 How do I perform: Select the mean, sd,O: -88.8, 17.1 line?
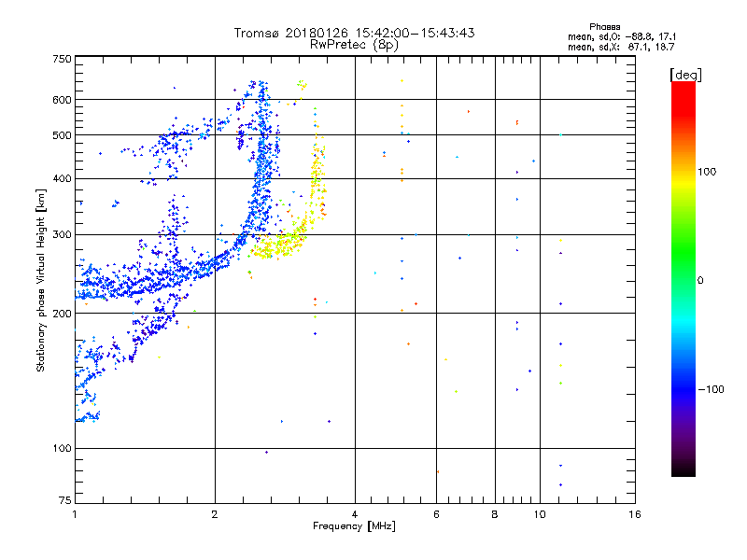click(x=622, y=36)
